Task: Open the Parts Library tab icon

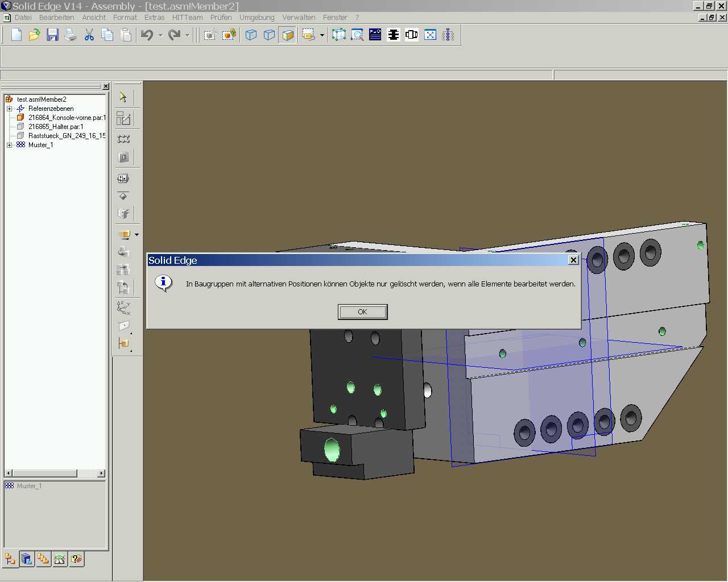Action: tap(26, 559)
